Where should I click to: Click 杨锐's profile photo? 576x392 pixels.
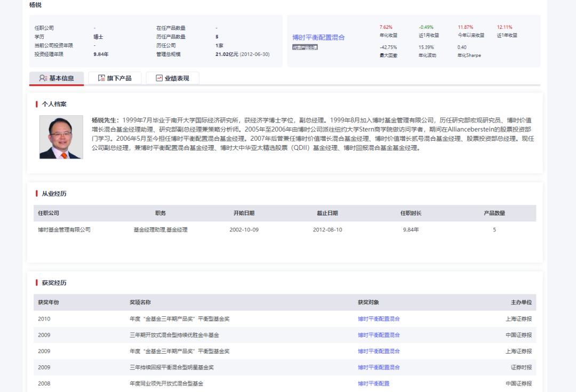[x=61, y=137]
